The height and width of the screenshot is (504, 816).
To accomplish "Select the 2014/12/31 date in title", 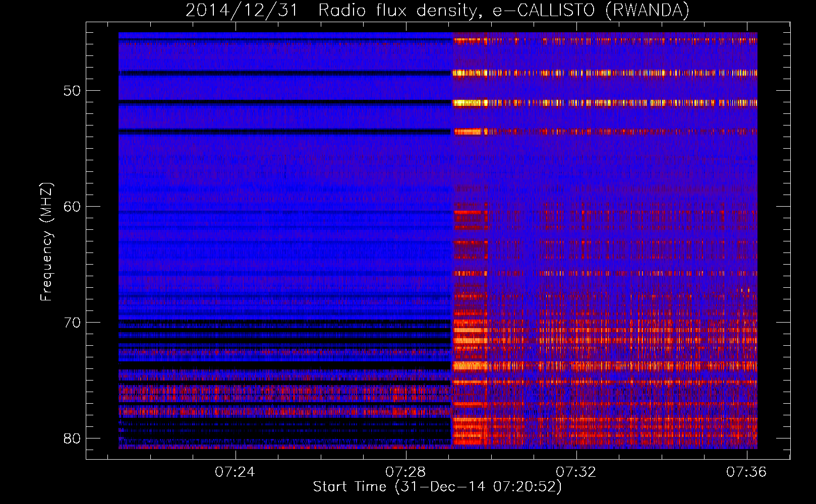I will tap(242, 11).
